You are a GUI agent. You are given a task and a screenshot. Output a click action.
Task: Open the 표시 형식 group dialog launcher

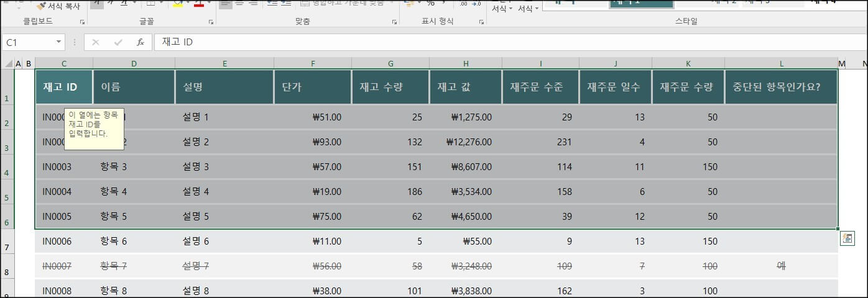click(x=481, y=22)
